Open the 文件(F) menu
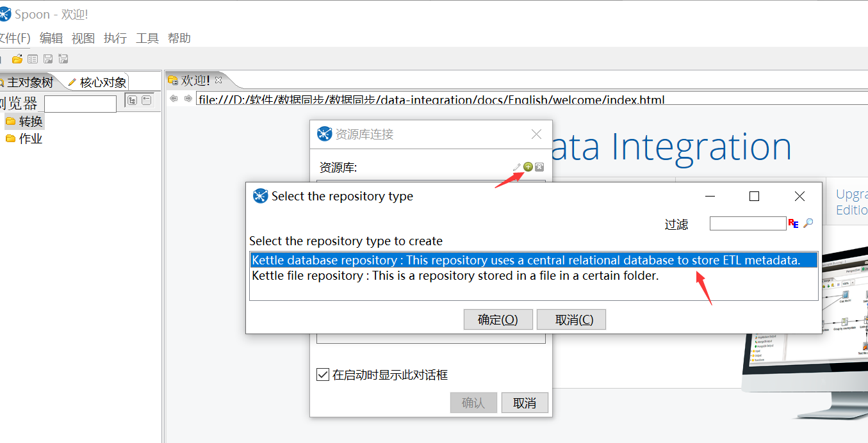 click(x=14, y=38)
